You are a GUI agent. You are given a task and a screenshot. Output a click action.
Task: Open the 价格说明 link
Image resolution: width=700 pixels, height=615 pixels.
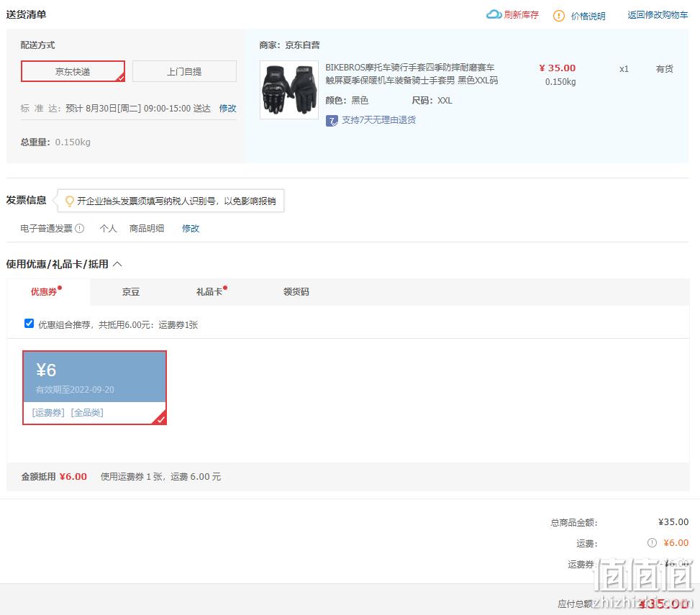(x=588, y=16)
